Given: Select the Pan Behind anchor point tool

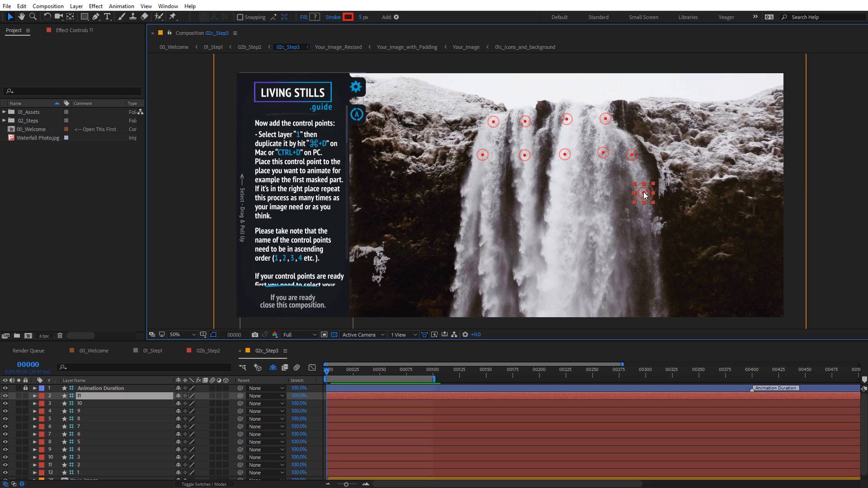Looking at the screenshot, I should [x=70, y=17].
